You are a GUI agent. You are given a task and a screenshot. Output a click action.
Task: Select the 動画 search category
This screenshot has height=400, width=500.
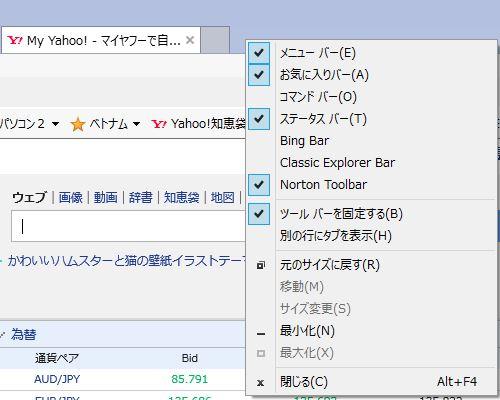(106, 197)
